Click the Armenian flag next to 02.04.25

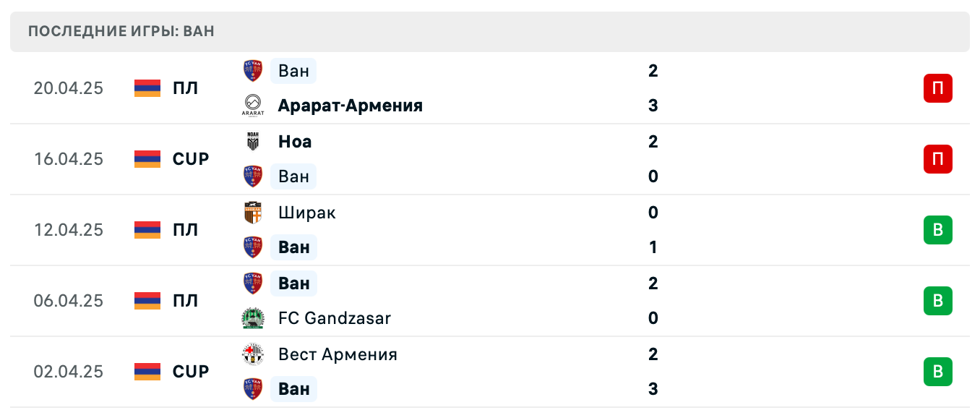coord(147,372)
